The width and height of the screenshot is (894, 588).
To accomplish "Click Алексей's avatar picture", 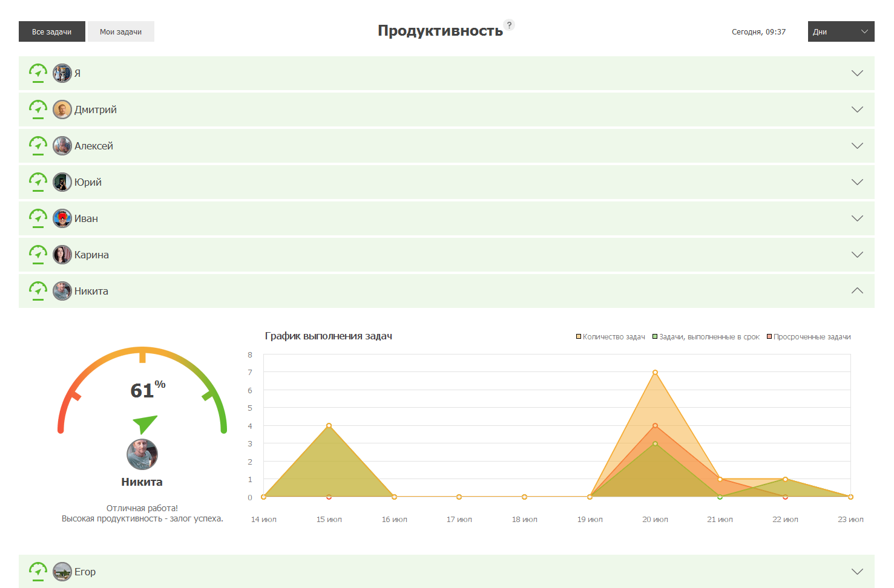I will [x=62, y=146].
